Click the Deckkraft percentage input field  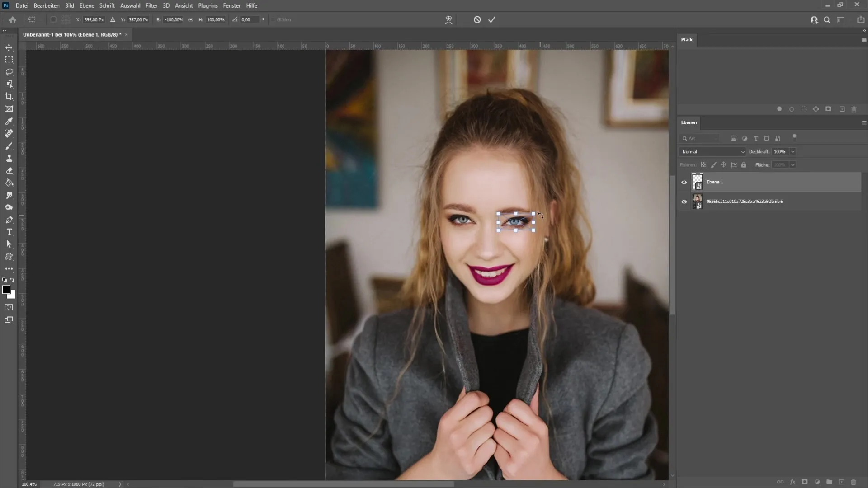[x=781, y=151]
